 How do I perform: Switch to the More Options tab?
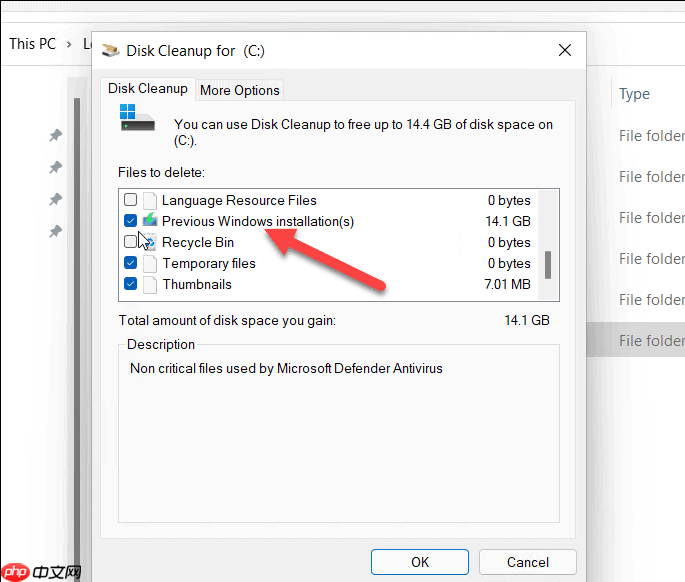tap(240, 90)
